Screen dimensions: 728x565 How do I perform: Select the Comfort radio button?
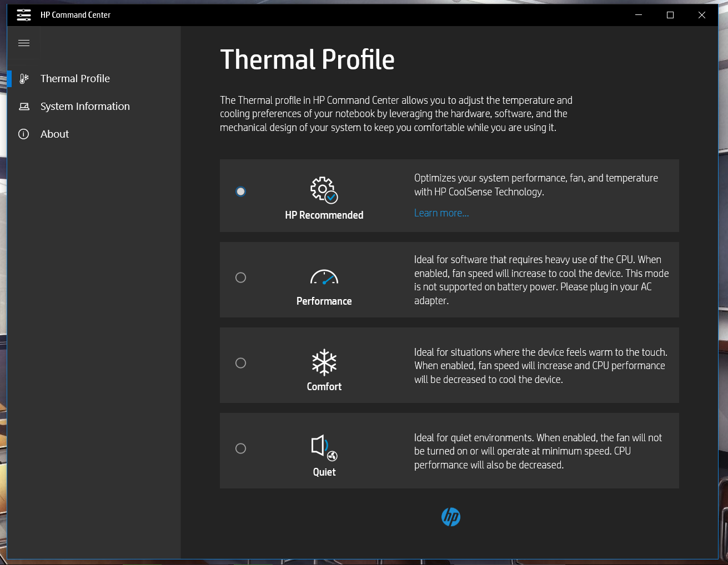pyautogui.click(x=240, y=363)
